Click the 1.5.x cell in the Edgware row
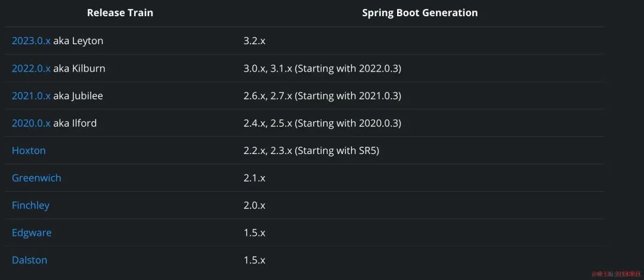The height and width of the screenshot is (280, 644). point(254,233)
